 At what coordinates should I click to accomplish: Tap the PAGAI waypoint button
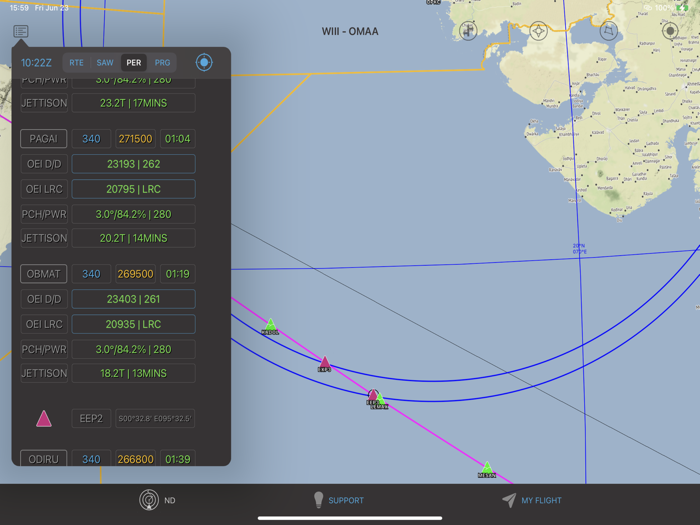click(x=44, y=139)
